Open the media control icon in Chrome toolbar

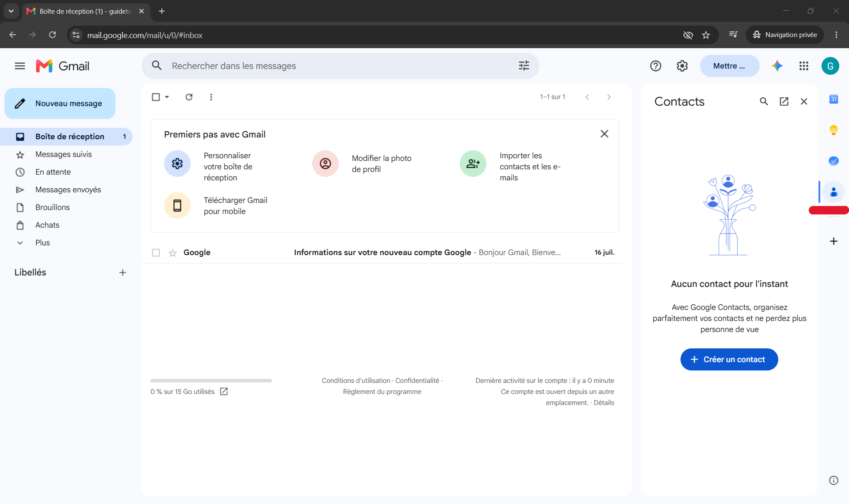(733, 35)
